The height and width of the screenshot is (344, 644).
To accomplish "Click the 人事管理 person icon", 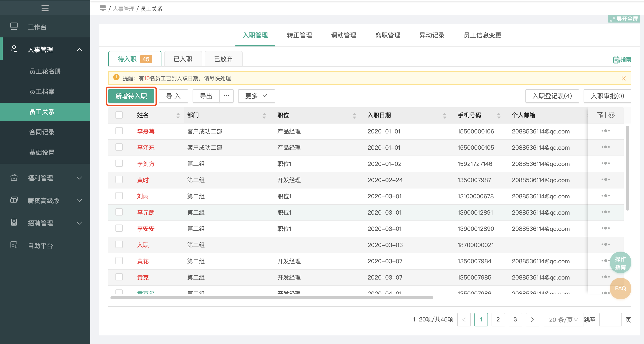I will point(14,49).
